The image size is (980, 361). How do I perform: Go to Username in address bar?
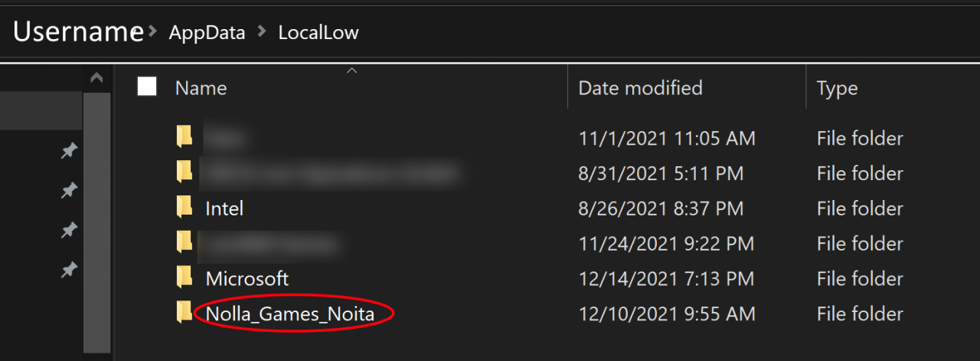tap(78, 32)
